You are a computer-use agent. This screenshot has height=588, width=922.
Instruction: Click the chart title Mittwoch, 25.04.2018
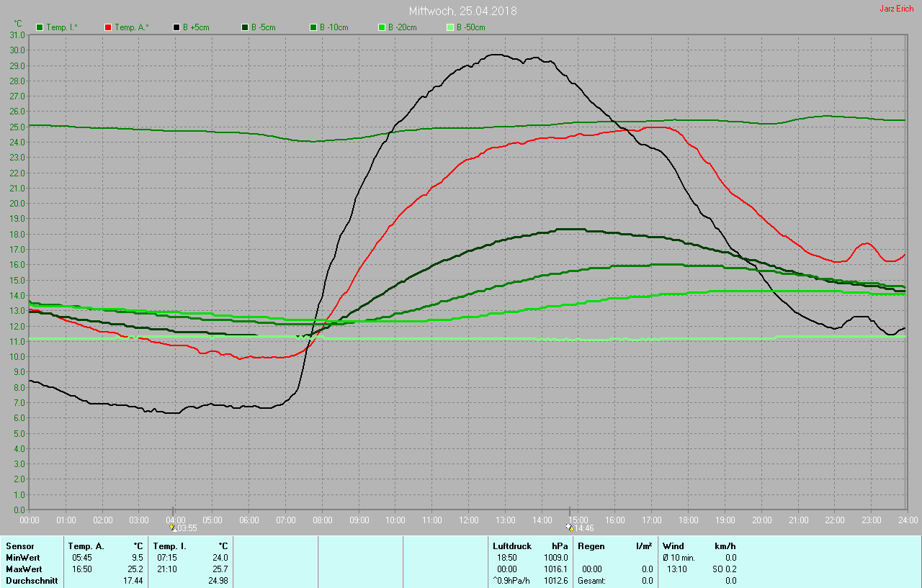click(462, 11)
